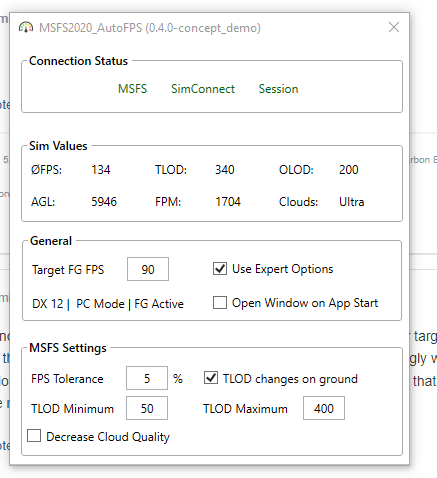Click the OLOD value 200
The width and height of the screenshot is (437, 478).
tap(349, 170)
